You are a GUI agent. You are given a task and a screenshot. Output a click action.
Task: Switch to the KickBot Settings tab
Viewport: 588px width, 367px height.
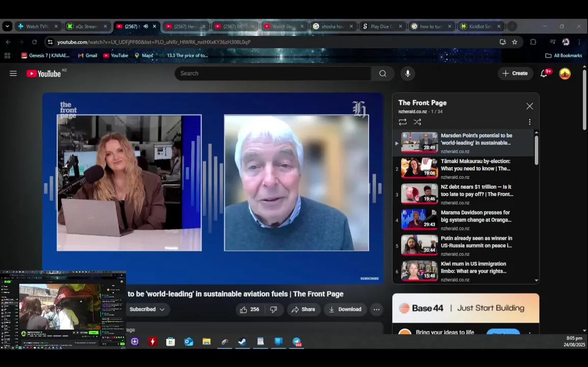(x=479, y=27)
